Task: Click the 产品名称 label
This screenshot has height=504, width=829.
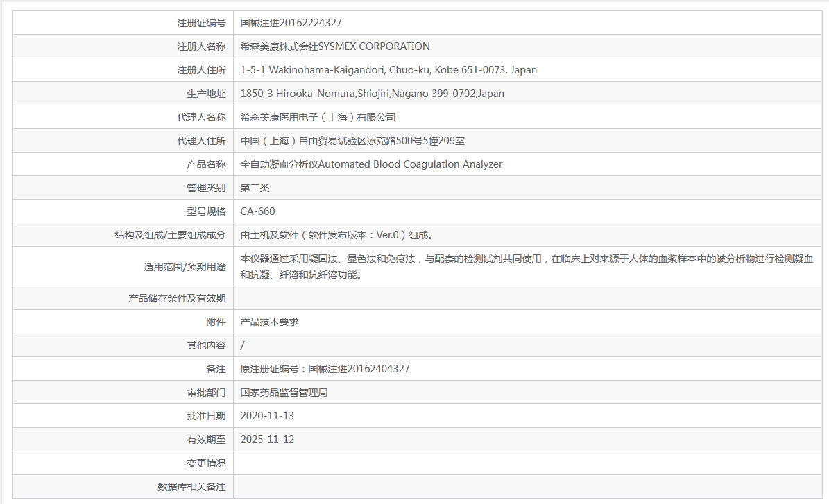Action: [206, 164]
